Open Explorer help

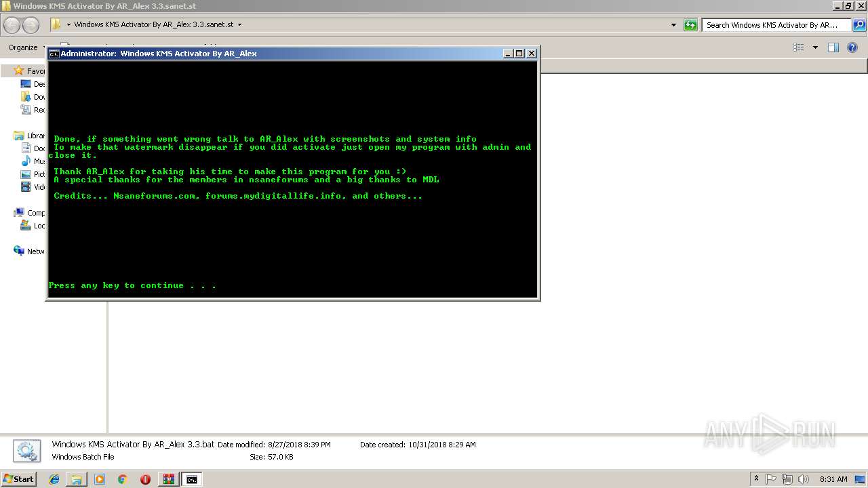point(852,47)
